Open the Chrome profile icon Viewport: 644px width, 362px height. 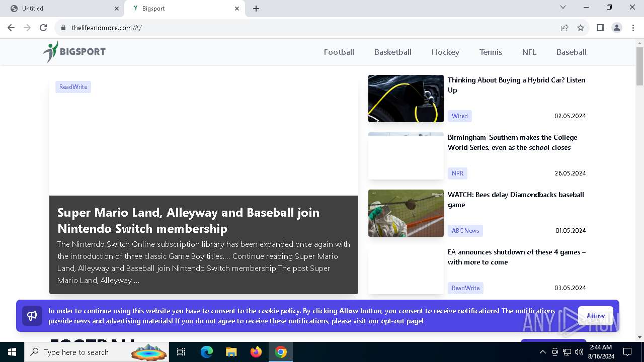point(617,28)
